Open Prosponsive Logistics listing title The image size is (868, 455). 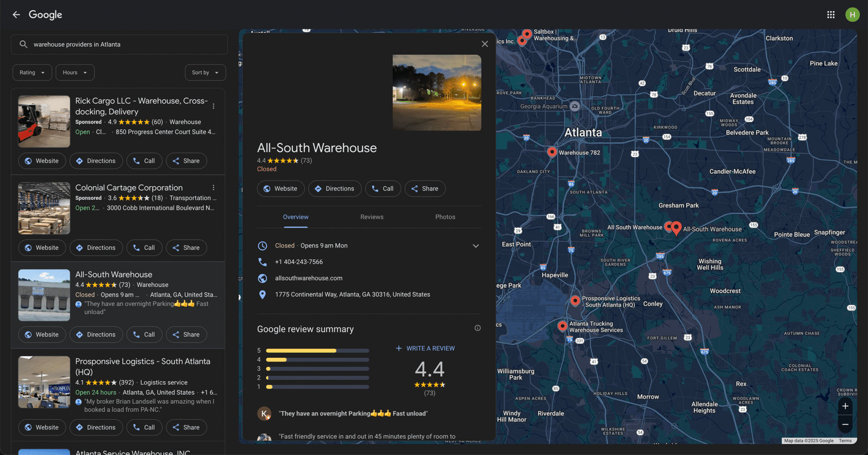(143, 367)
